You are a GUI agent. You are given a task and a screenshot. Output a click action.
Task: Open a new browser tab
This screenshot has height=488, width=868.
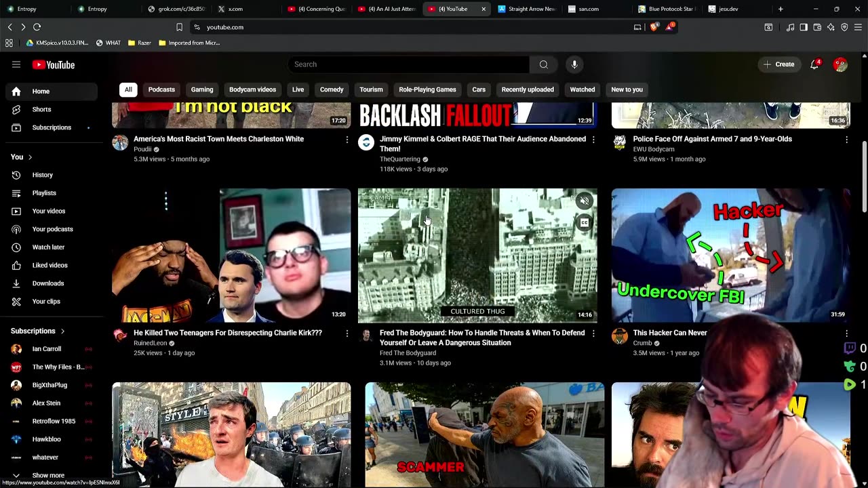781,9
